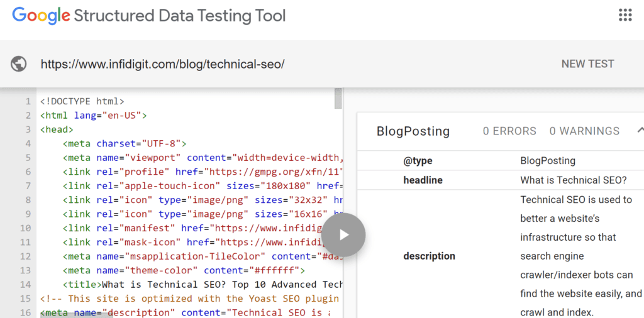The width and height of the screenshot is (644, 318).
Task: Click the Google Structured Data Testing Tool logo
Action: pyautogui.click(x=148, y=16)
